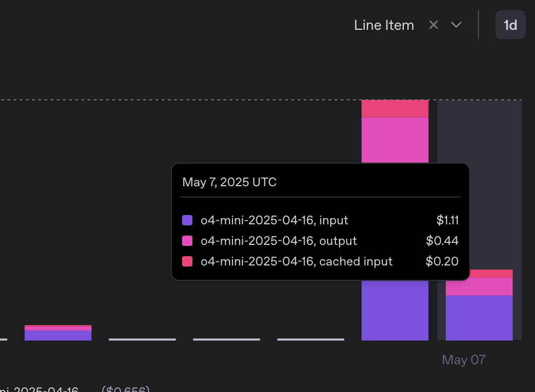Click the $0.44 output cost value
535x392 pixels.
click(442, 241)
